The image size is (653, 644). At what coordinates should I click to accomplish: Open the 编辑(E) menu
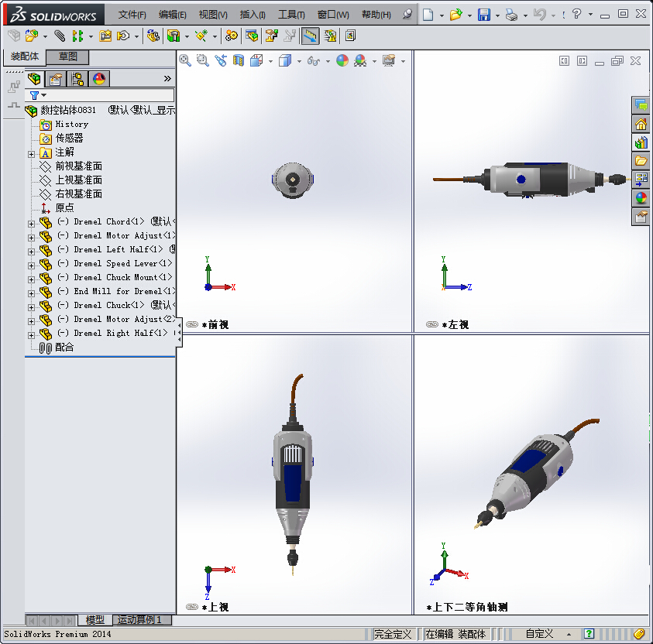(173, 15)
